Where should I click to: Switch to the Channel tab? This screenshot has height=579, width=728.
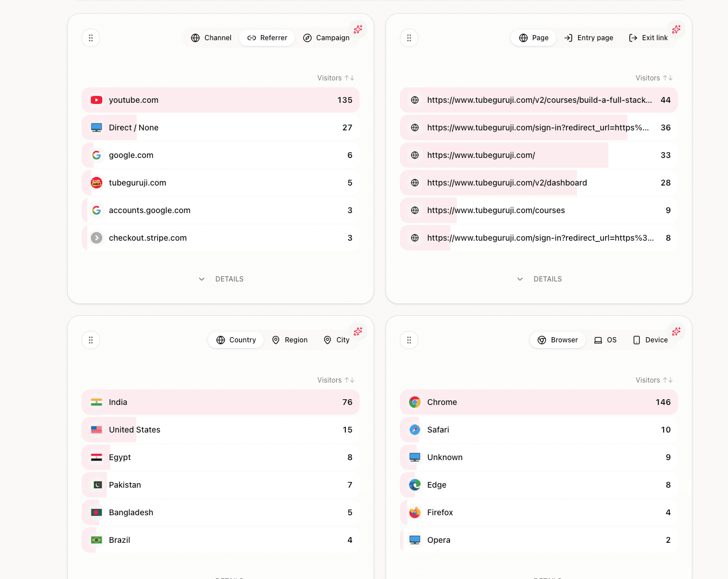(211, 38)
